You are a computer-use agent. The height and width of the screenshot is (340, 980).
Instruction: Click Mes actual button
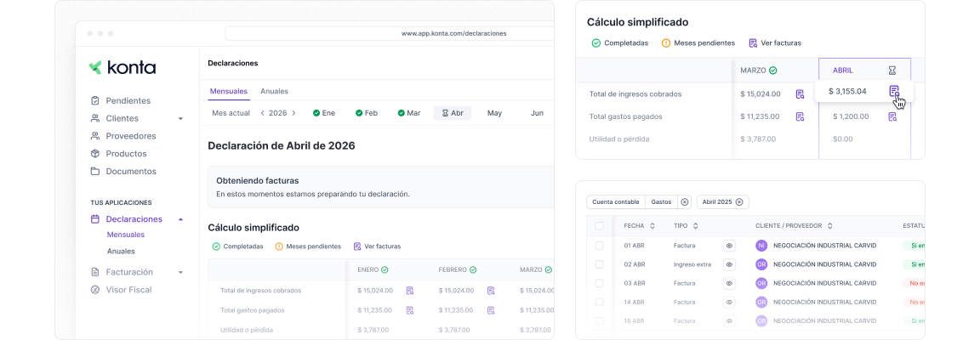pyautogui.click(x=231, y=113)
